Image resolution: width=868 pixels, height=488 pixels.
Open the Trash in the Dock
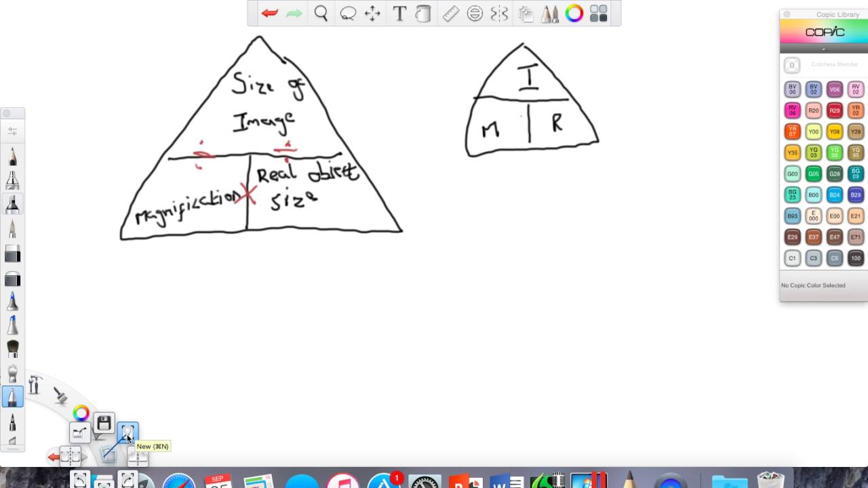(x=771, y=481)
